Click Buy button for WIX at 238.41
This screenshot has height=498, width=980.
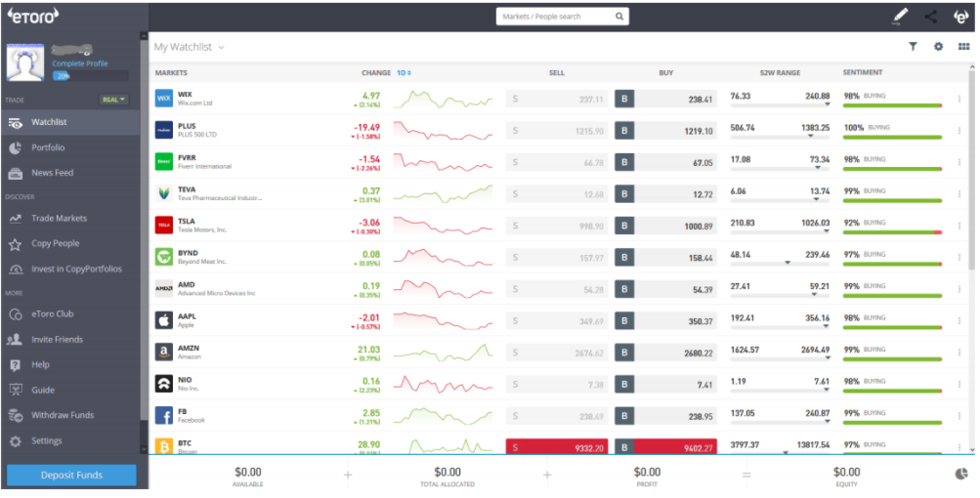(x=665, y=99)
